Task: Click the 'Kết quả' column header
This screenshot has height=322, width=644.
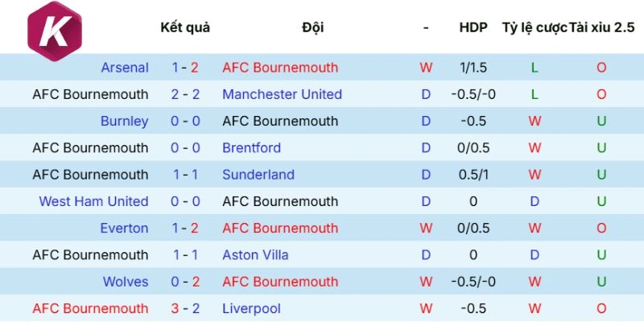Action: 185,27
